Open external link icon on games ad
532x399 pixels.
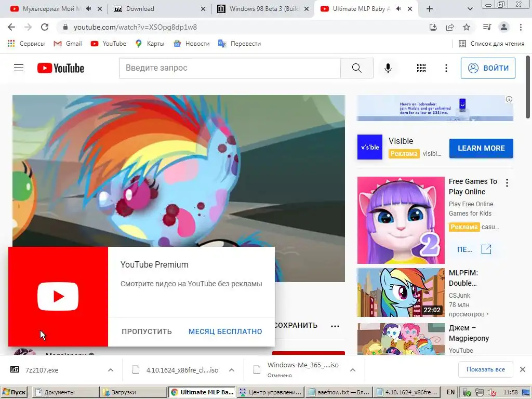pyautogui.click(x=486, y=249)
